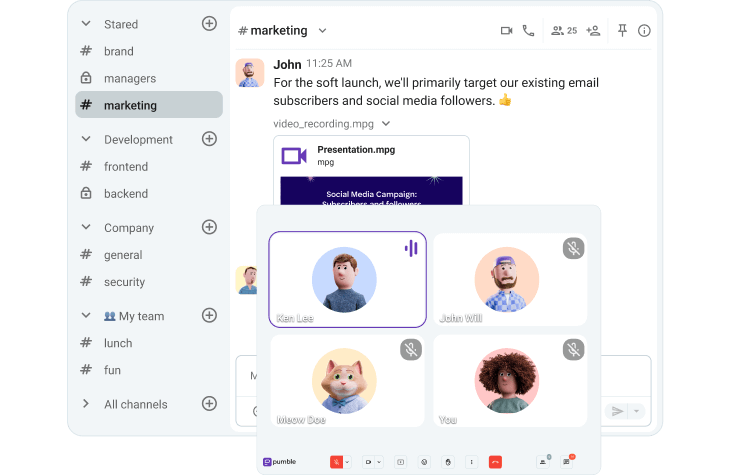Open send options dropdown arrow
This screenshot has height=475, width=732.
tap(636, 411)
